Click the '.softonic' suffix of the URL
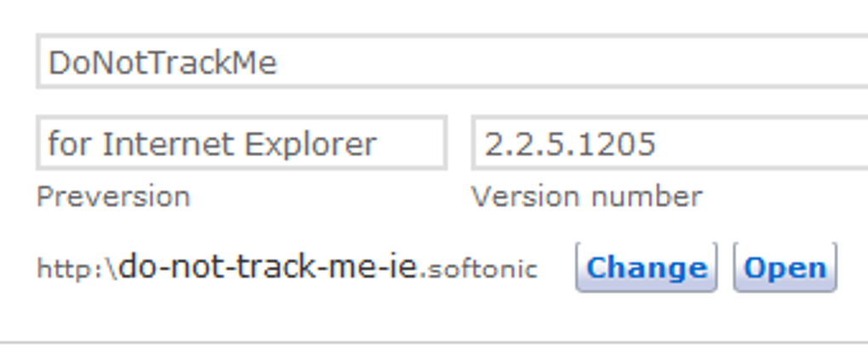The image size is (868, 354). (x=481, y=270)
